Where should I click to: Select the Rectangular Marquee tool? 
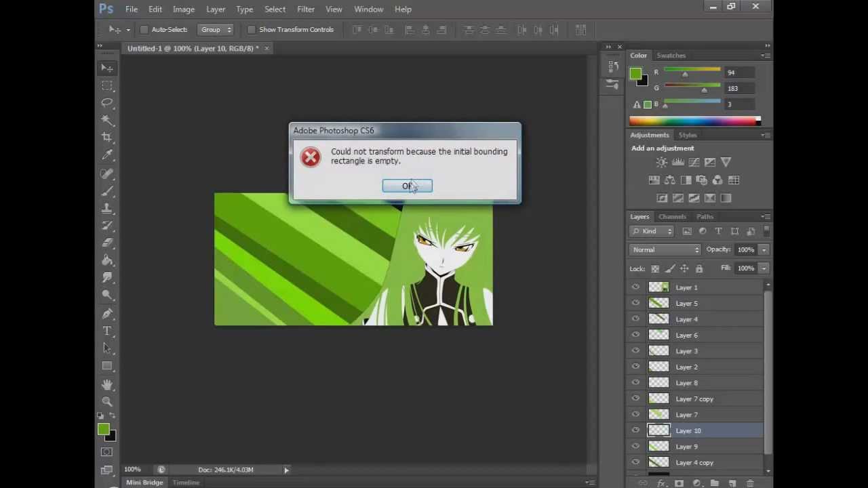click(x=107, y=85)
